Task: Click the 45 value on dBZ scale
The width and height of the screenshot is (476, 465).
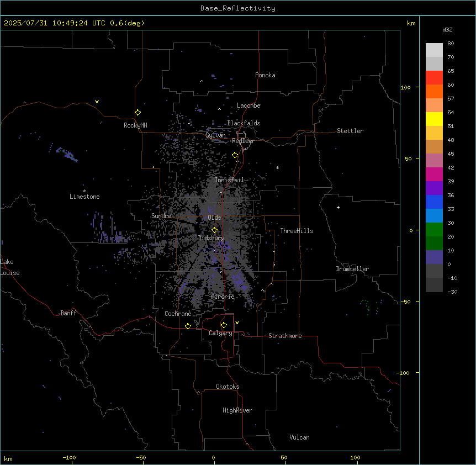Action: (x=451, y=154)
